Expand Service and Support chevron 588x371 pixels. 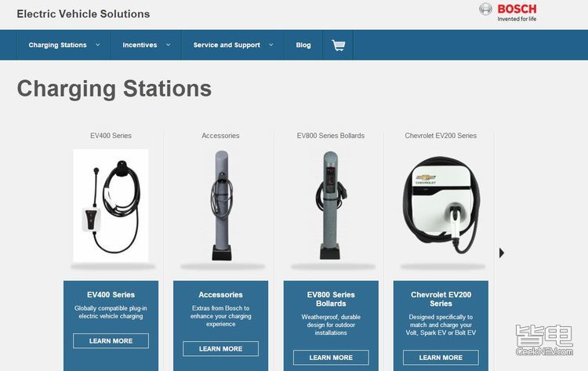271,45
